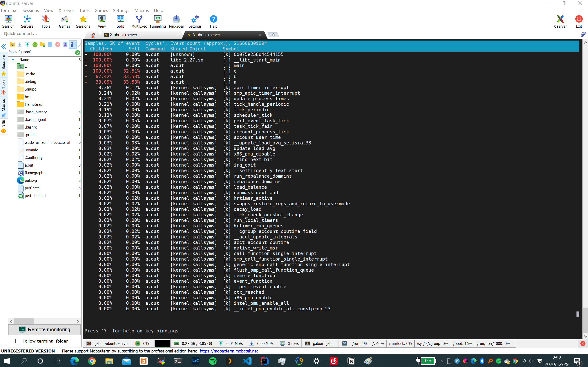
Task: Open the mobaxterm.mobatek.net link
Action: 229,351
